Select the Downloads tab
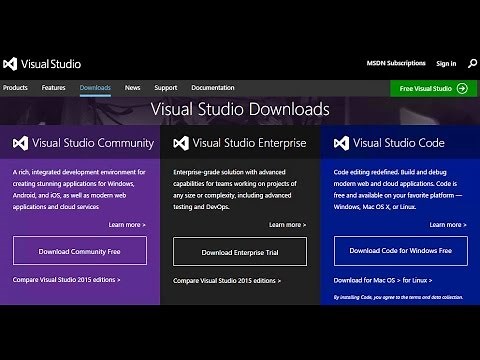480x360 pixels. (95, 88)
